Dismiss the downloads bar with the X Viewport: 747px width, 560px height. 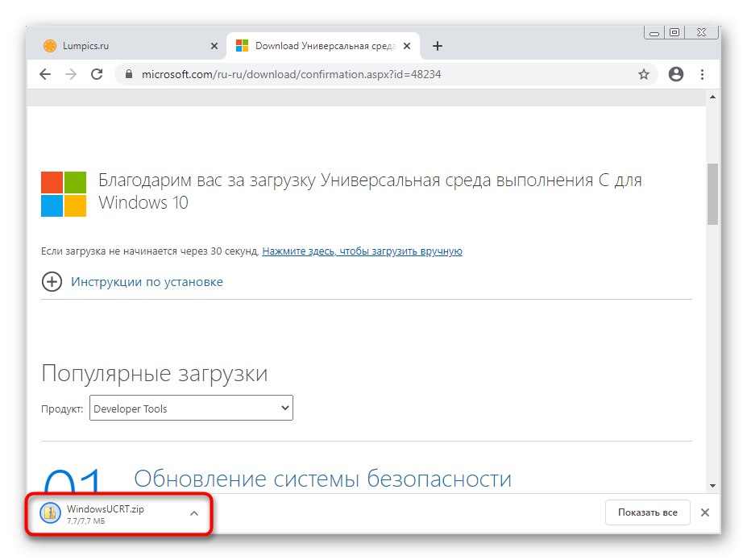(x=705, y=512)
